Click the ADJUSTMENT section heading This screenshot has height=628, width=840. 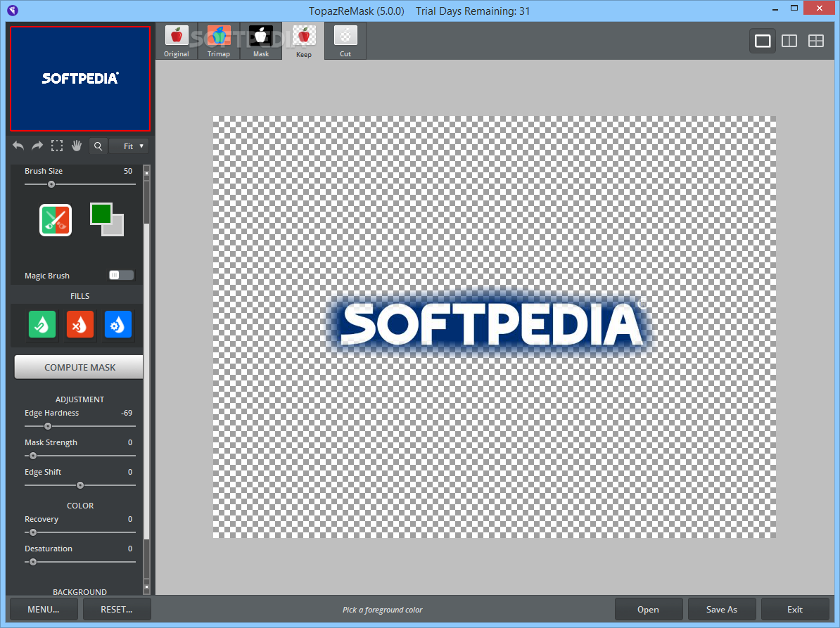[x=79, y=399]
